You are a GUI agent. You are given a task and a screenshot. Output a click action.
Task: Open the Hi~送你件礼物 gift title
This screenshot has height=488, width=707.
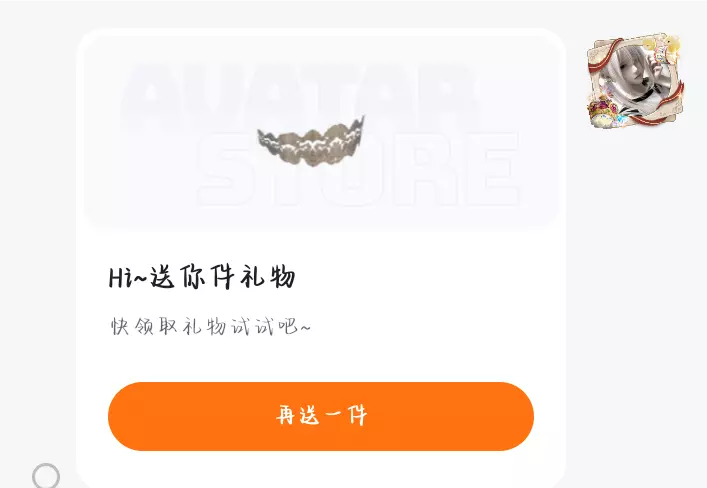click(202, 277)
